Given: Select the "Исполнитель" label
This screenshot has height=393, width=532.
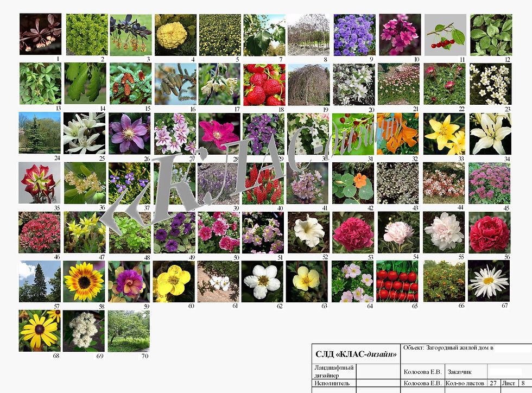Looking at the screenshot, I should (332, 383).
